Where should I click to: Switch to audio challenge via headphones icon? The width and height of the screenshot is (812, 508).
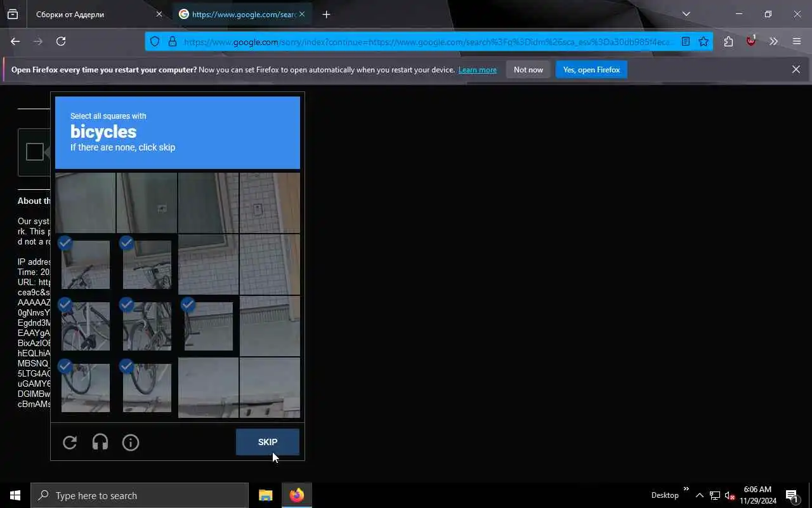point(100,442)
